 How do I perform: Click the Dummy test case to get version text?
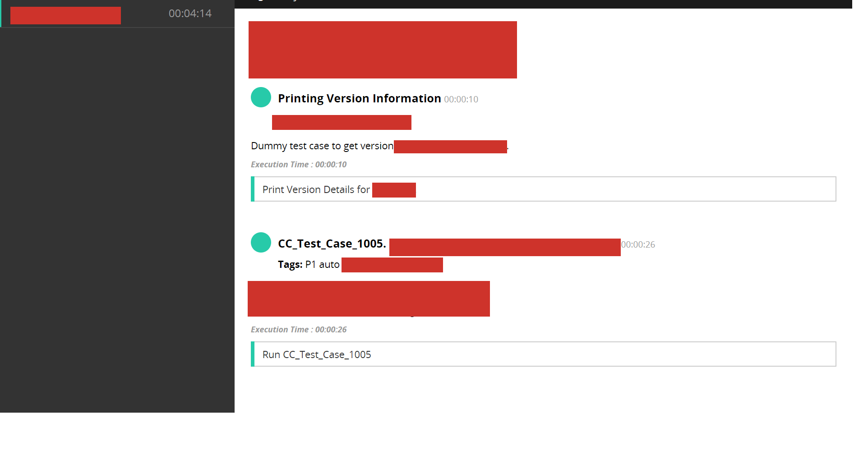(321, 146)
